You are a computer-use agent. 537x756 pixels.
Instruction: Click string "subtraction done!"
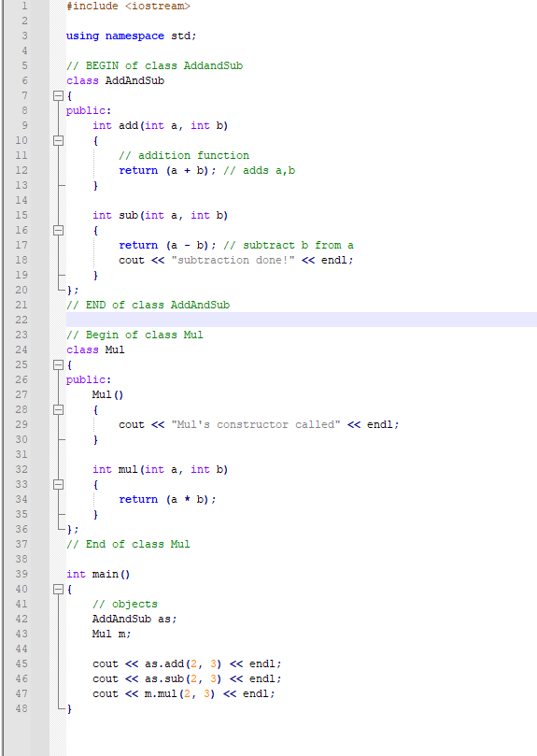pos(233,260)
